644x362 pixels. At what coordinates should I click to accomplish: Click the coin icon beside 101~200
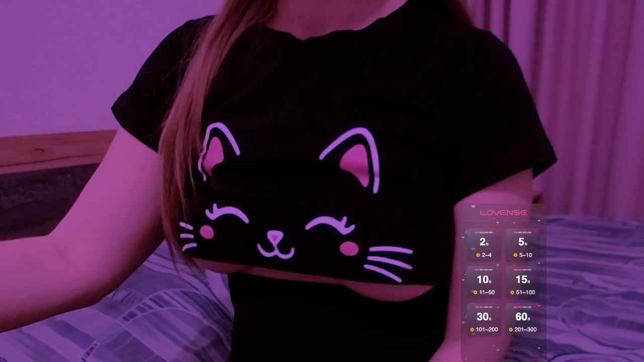(x=472, y=329)
